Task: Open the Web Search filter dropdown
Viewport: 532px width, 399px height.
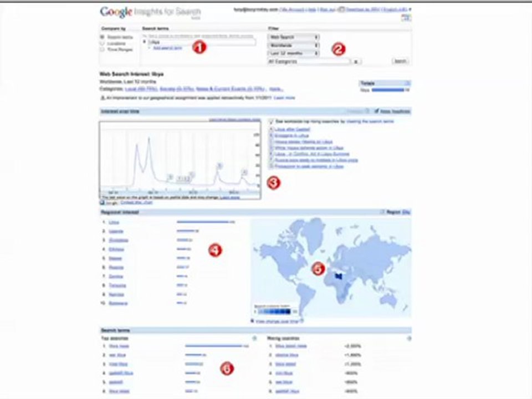Action: 294,37
